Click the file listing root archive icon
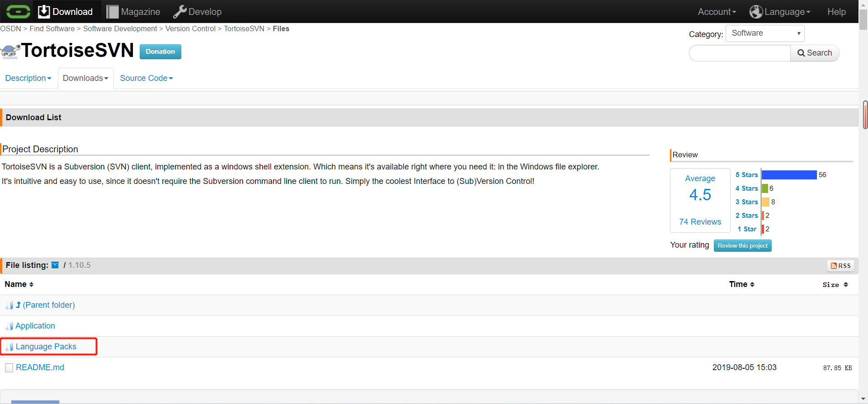 point(55,265)
